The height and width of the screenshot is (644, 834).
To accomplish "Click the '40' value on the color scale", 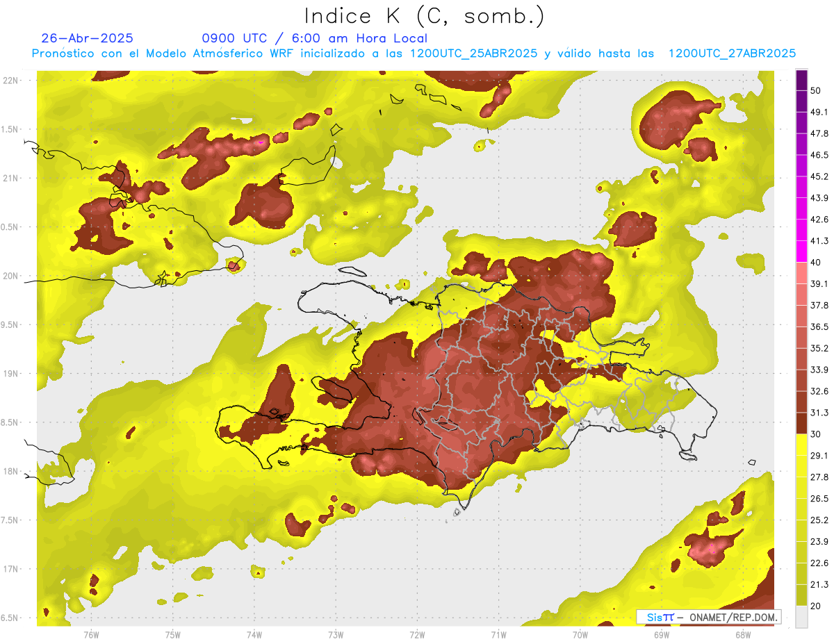I will (817, 262).
